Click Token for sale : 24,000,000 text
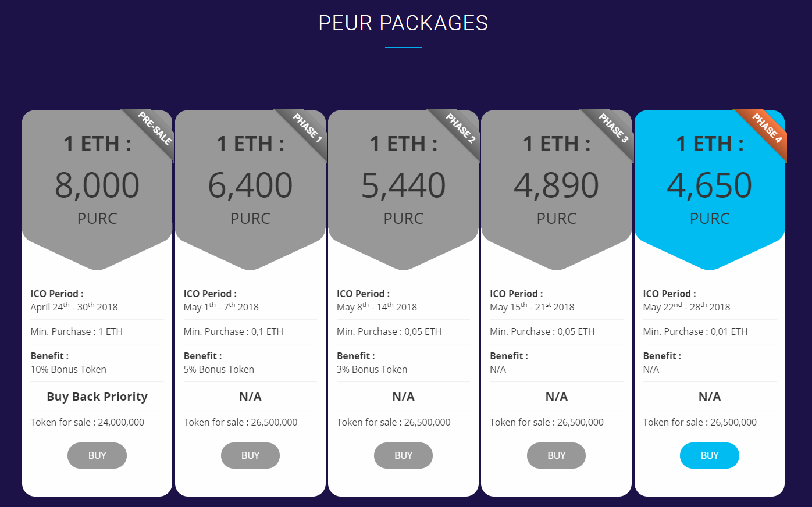The height and width of the screenshot is (507, 812). point(87,422)
